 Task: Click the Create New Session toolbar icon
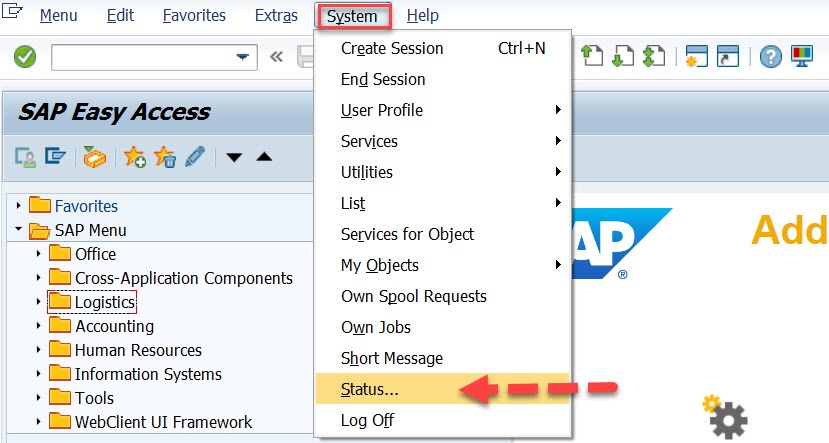(x=697, y=57)
